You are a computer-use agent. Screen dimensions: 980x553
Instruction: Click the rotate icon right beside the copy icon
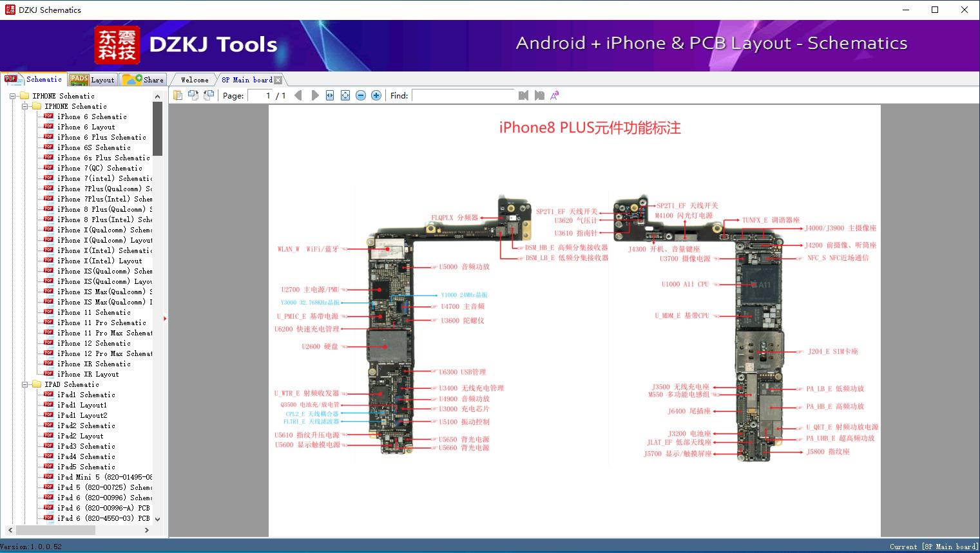tap(193, 95)
